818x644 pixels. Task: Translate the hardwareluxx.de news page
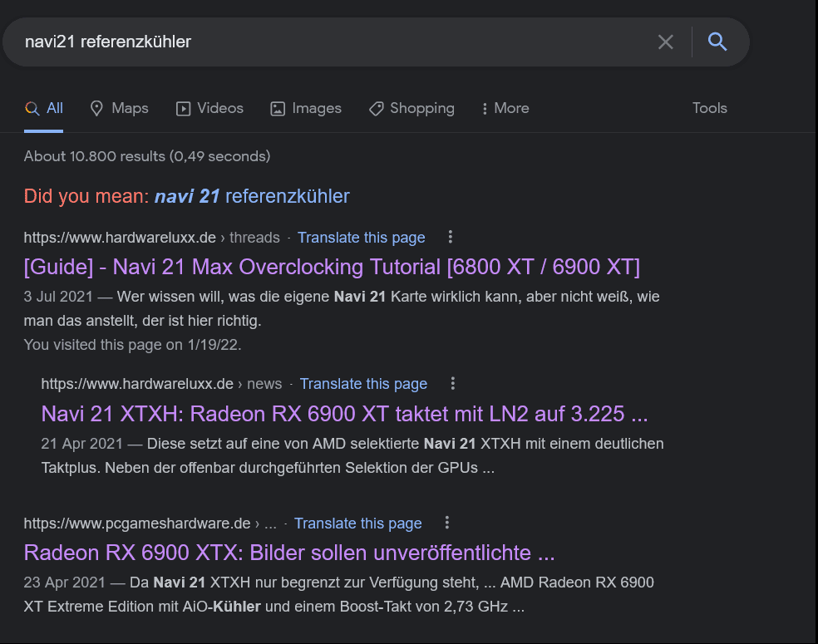tap(363, 384)
